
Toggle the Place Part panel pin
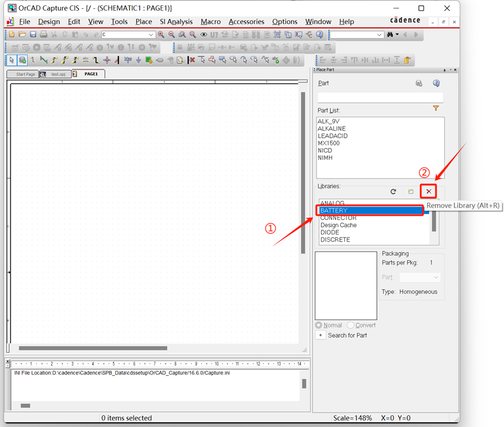(445, 70)
